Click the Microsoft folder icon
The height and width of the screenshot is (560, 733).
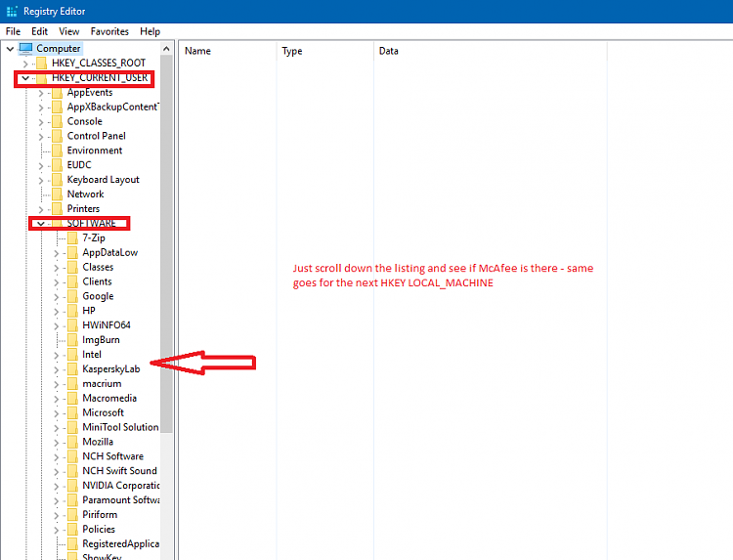(x=72, y=412)
